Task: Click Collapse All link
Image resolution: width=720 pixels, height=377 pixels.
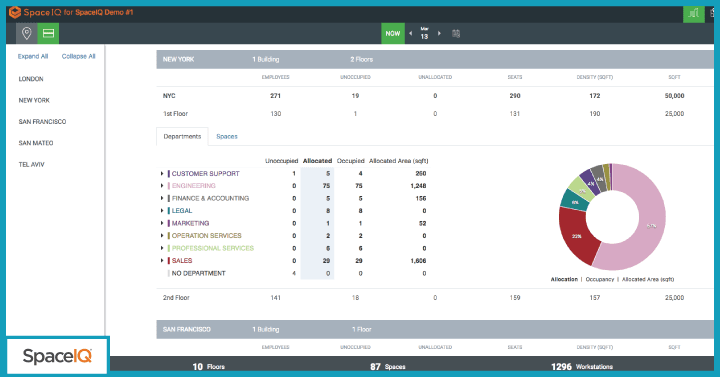Action: (x=79, y=56)
